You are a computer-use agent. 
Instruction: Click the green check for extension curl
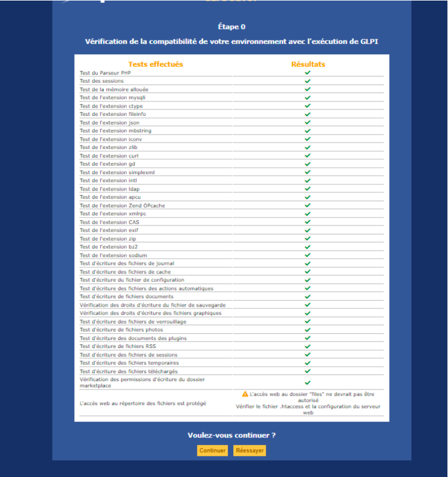point(308,156)
